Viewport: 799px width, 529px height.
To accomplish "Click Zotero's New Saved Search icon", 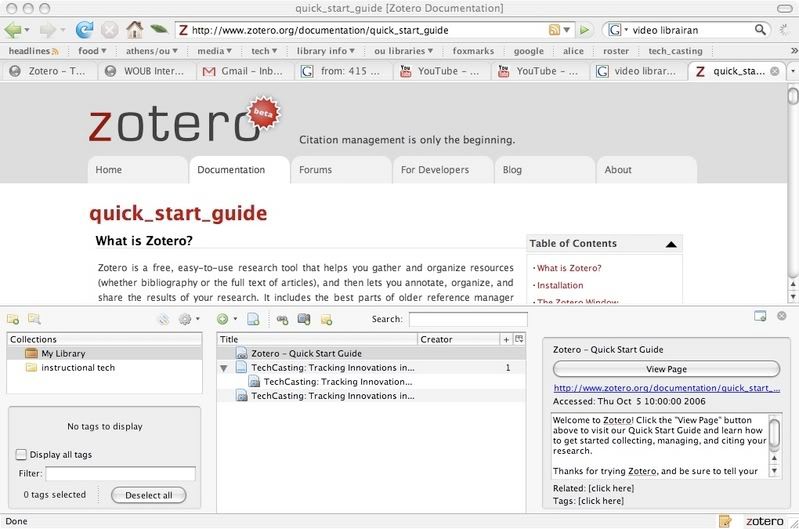I will click(34, 319).
